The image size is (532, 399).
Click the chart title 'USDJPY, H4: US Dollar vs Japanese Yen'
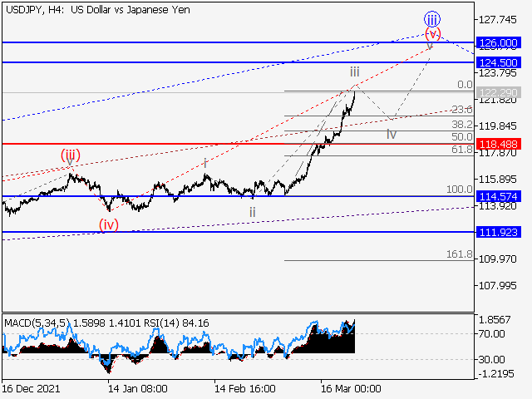tap(98, 10)
